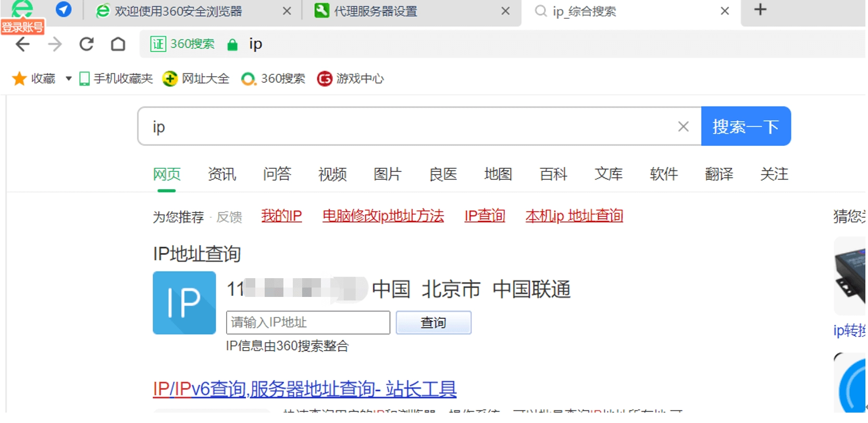
Task: Open the IP/IPv6查询 站长工具 result
Action: (304, 389)
